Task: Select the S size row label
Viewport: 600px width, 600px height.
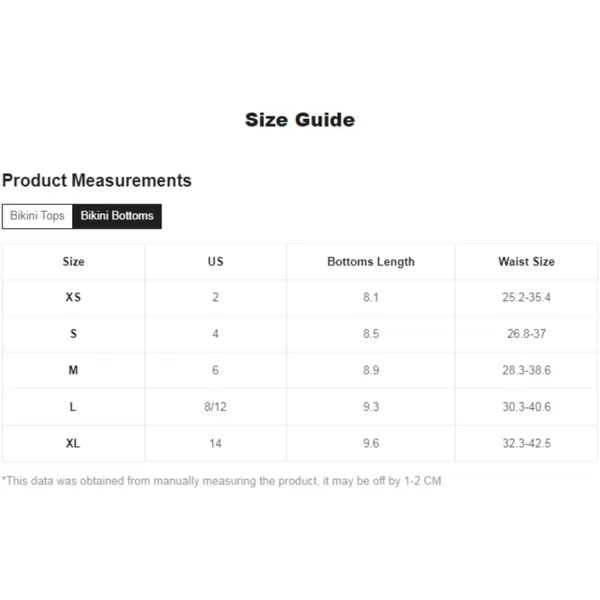Action: tap(73, 334)
